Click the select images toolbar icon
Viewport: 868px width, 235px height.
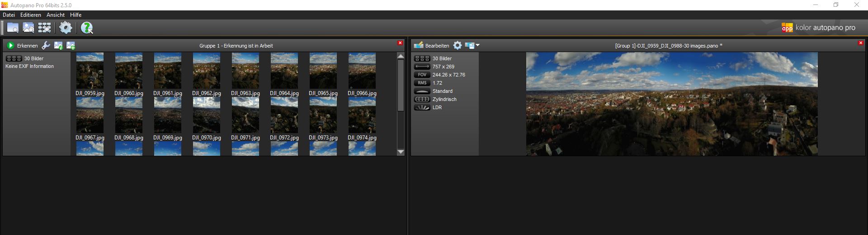click(28, 28)
